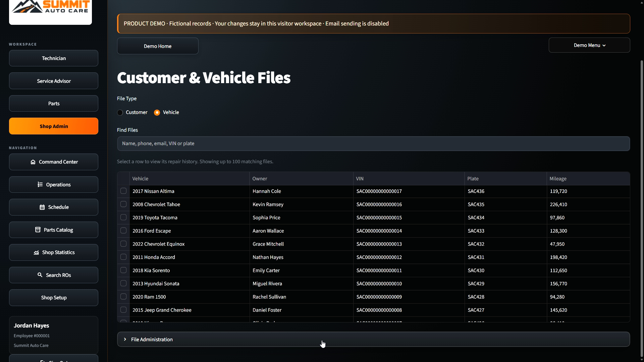Select the Customer file type radio
Screen dimensions: 644x362
[120, 113]
